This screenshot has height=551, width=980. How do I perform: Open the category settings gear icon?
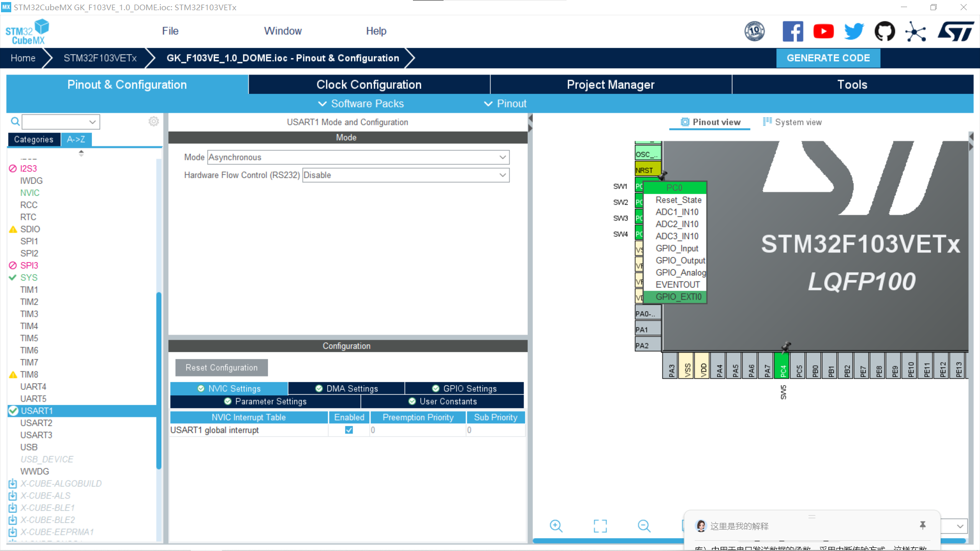click(x=154, y=121)
